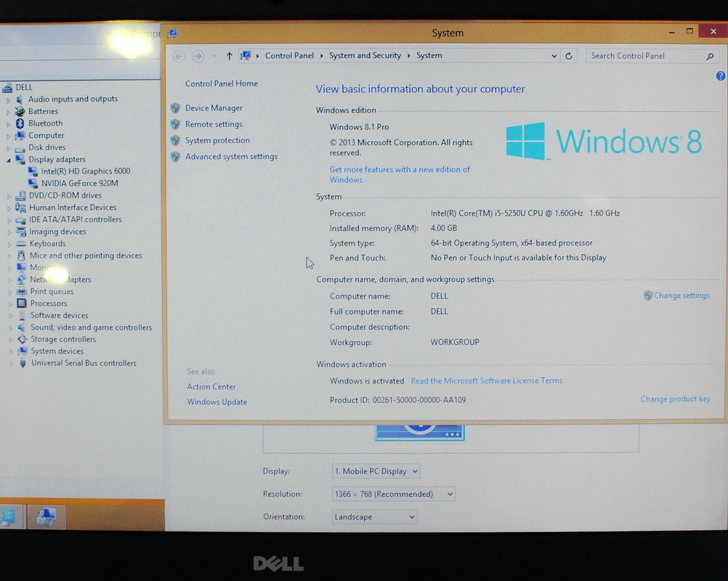Expand the Sound, video and game controllers node
The image size is (728, 581).
coord(10,328)
